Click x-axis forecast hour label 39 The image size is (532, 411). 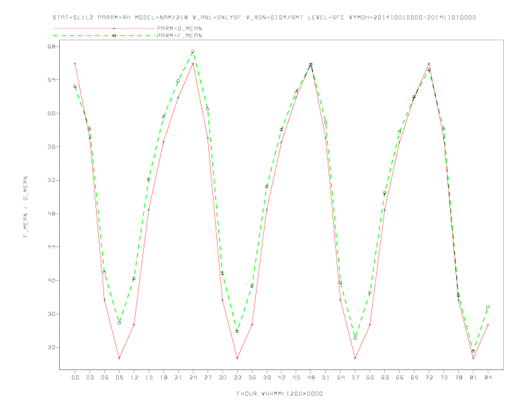coord(267,377)
